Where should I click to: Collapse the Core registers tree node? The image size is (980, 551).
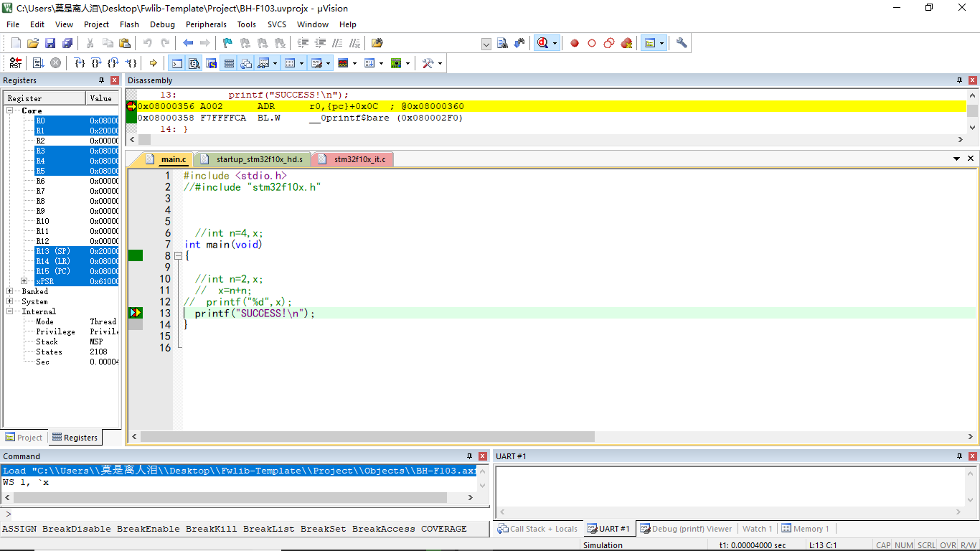click(x=10, y=110)
